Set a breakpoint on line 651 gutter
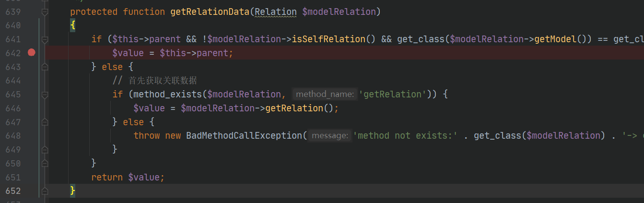 32,178
